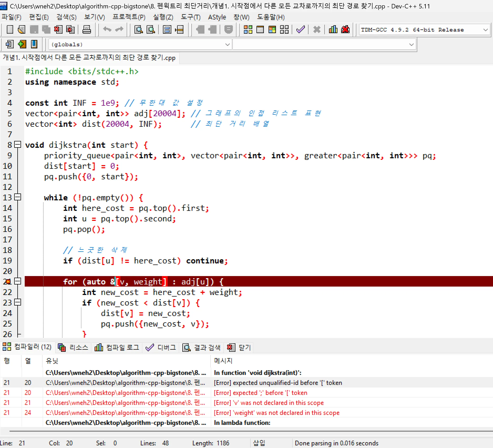
Task: Click the green plus Insert icon
Action: click(22, 44)
